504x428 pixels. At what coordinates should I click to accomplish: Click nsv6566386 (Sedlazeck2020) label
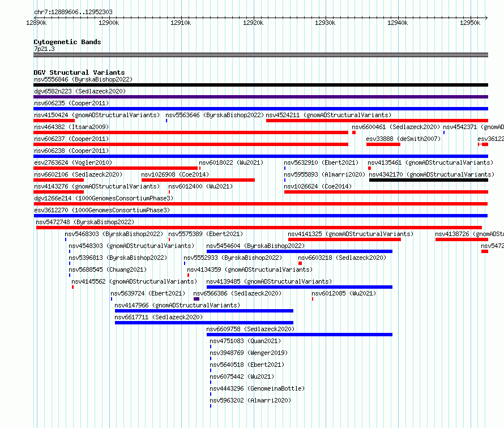[237, 293]
